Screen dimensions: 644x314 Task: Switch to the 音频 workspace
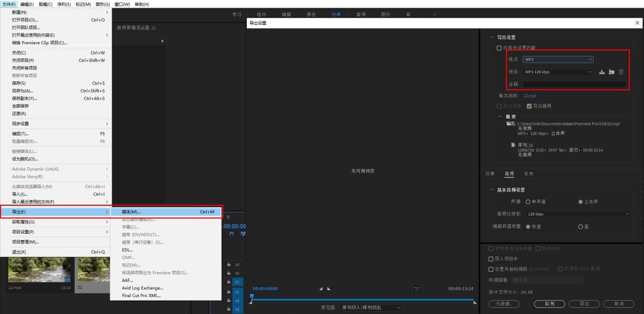pyautogui.click(x=361, y=14)
